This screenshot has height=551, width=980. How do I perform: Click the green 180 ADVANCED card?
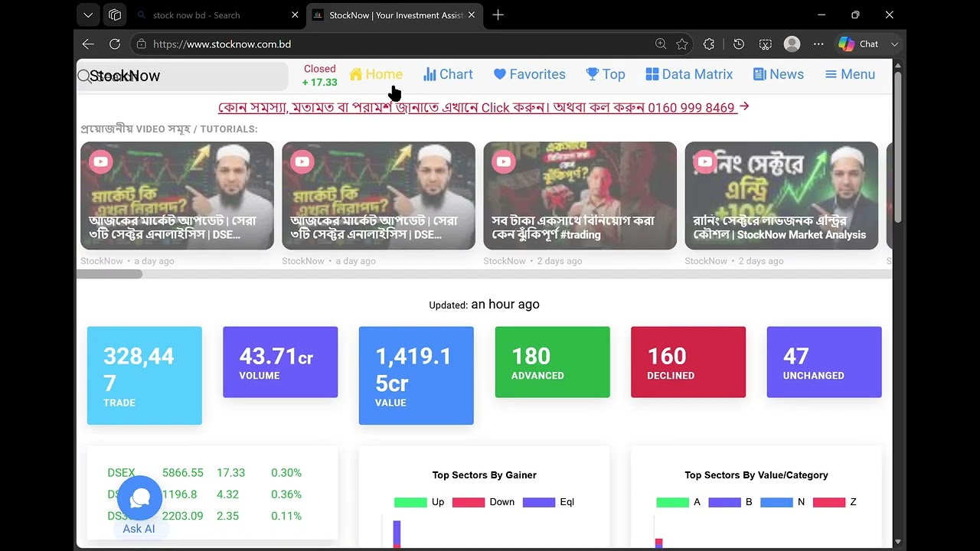point(553,362)
